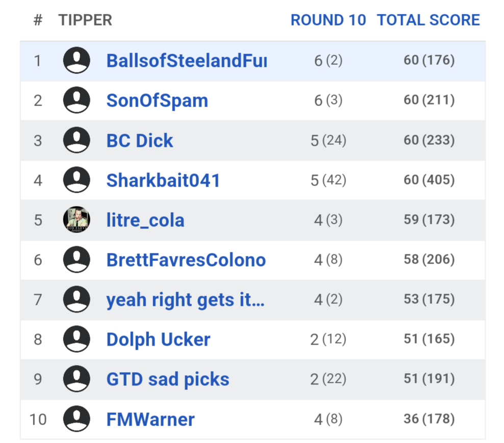The height and width of the screenshot is (443, 504).
Task: Click the FMWarner name link
Action: pos(150,420)
